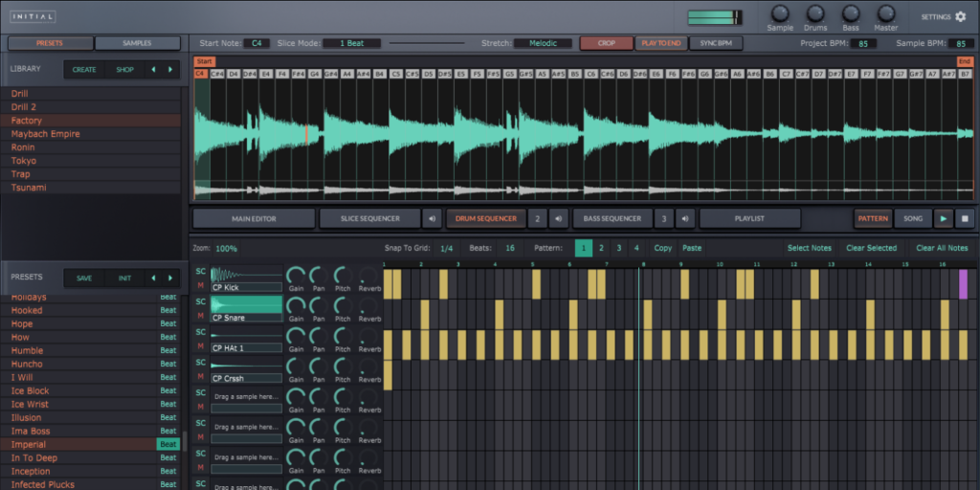
Task: Click the CP Kick Pitch knob
Action: tap(343, 276)
